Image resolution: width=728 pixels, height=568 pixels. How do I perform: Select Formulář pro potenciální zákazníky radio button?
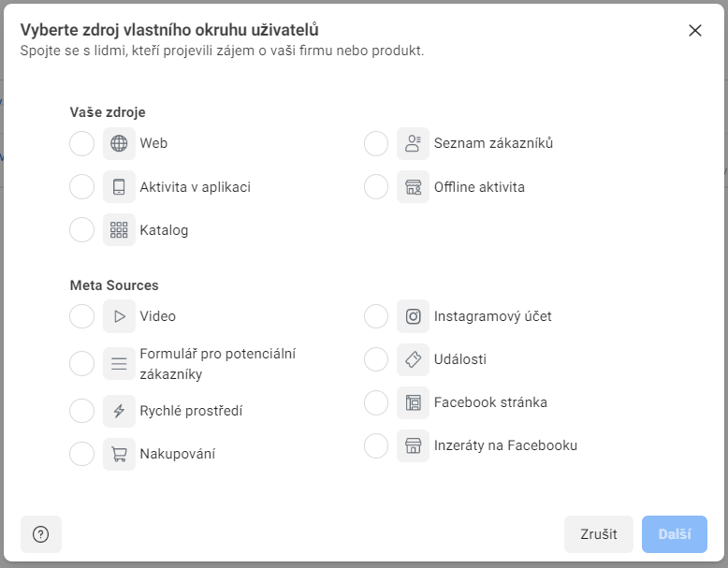click(x=82, y=363)
